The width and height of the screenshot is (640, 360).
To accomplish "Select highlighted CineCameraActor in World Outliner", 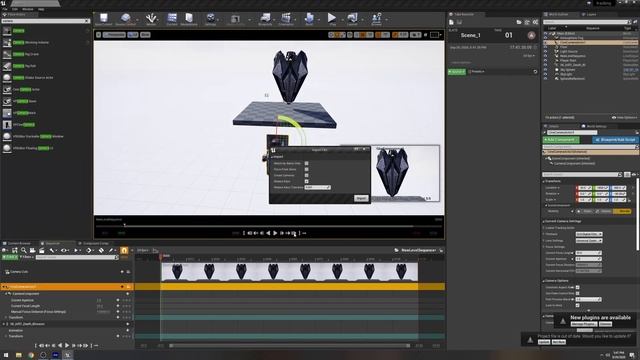I will click(591, 42).
